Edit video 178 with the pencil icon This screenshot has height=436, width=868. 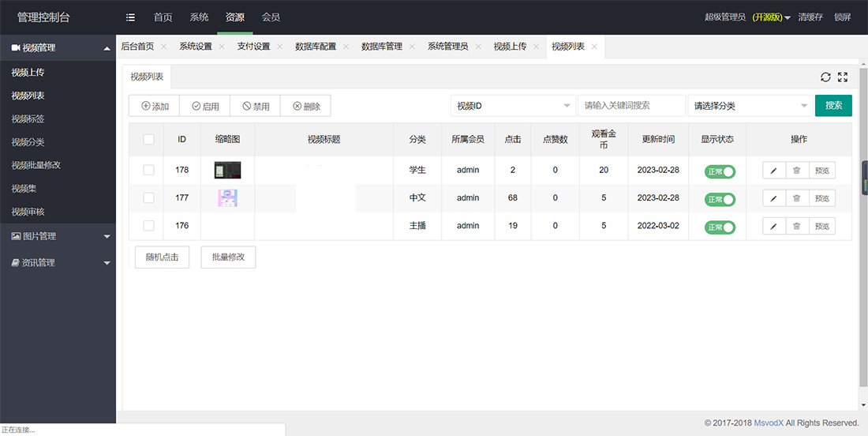[x=774, y=171]
